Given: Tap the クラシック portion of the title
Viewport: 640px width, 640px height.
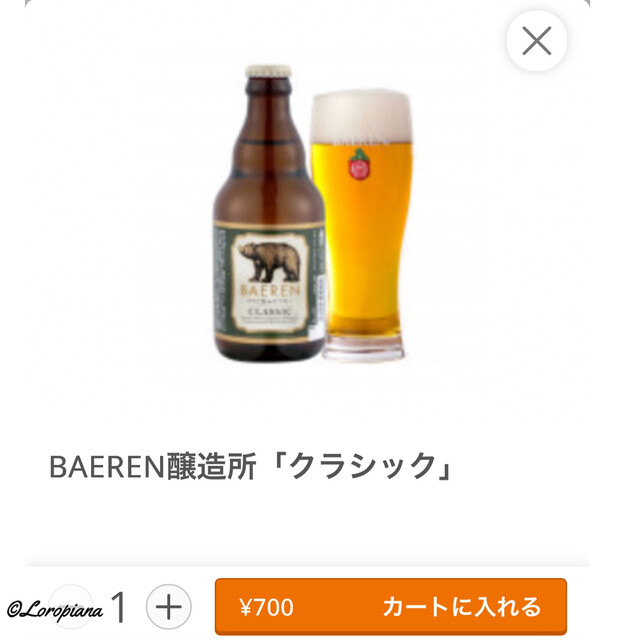Looking at the screenshot, I should pos(363,466).
